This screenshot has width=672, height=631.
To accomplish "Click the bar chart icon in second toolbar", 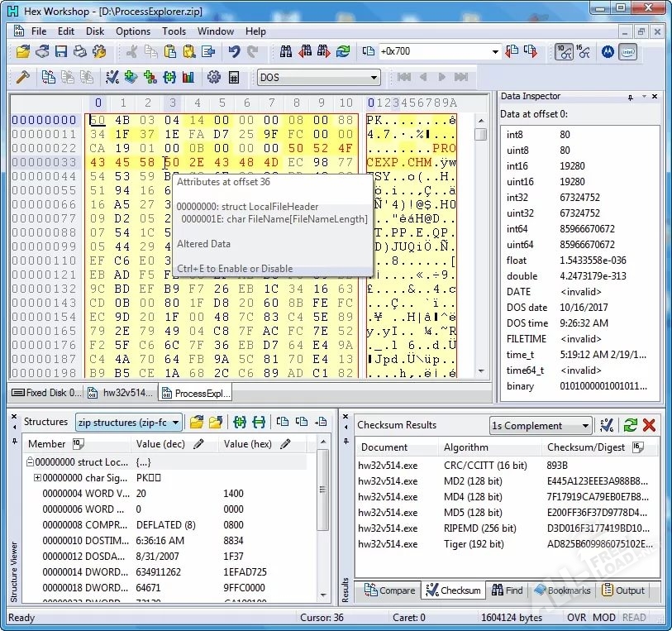I will point(188,78).
